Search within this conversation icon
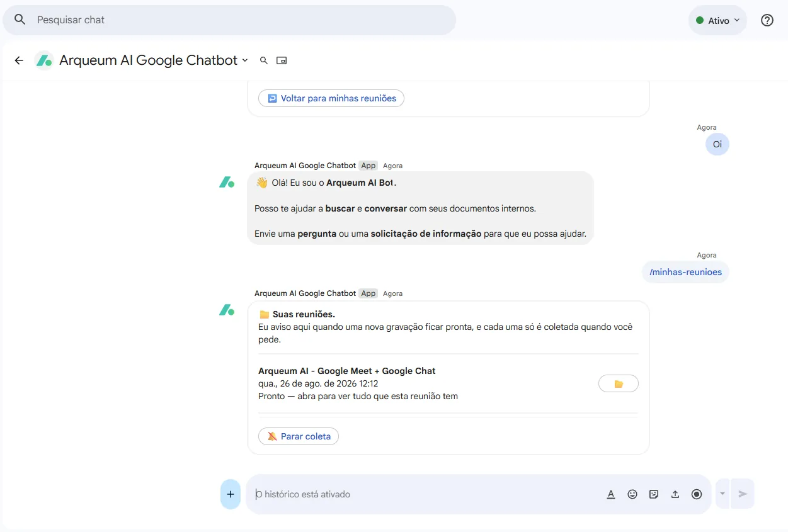788x532 pixels. [x=264, y=60]
